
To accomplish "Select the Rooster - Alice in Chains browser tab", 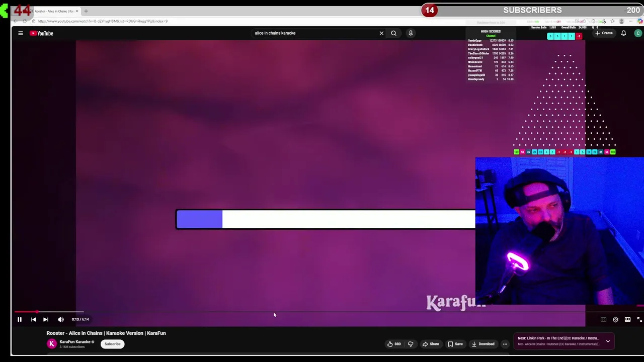I will coord(53,11).
